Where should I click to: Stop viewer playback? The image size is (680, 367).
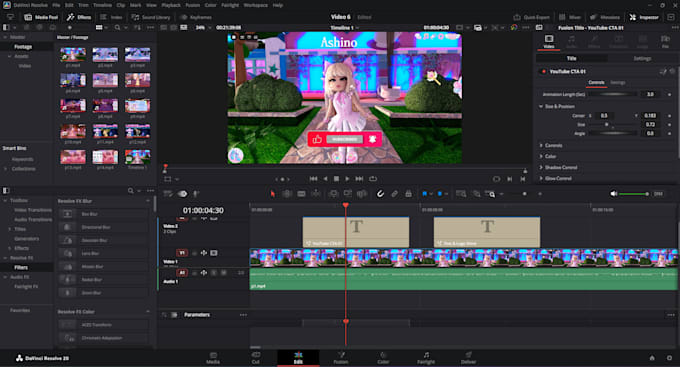point(336,179)
